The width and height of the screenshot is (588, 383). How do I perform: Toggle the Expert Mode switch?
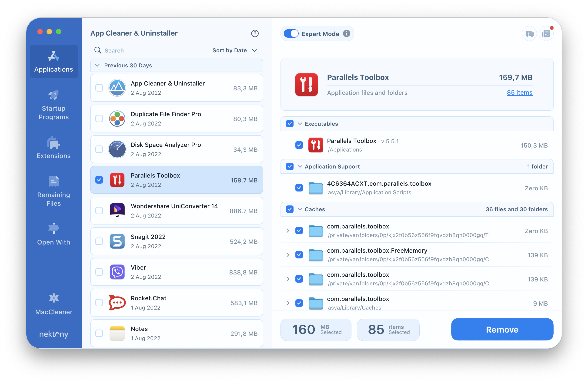point(291,33)
